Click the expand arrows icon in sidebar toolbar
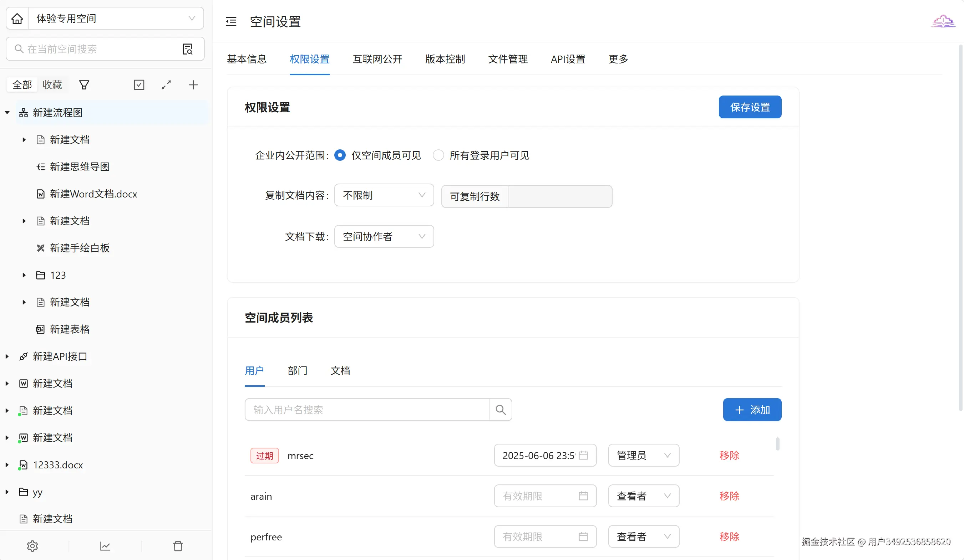The image size is (964, 560). (x=166, y=85)
